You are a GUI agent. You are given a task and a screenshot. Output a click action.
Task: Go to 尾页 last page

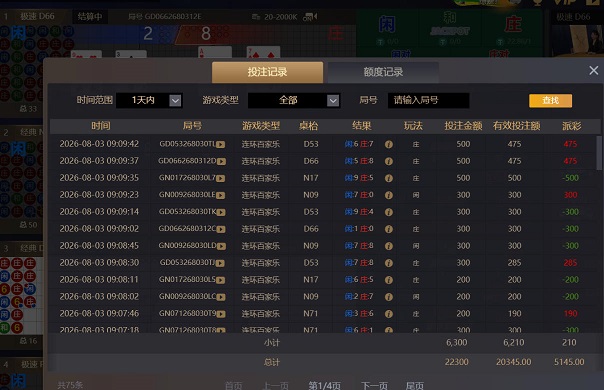click(x=414, y=385)
